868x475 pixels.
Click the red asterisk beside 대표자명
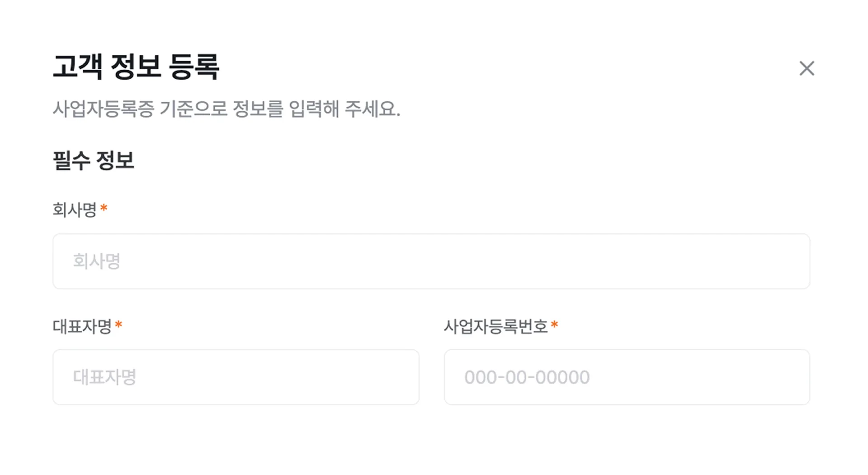pyautogui.click(x=118, y=325)
